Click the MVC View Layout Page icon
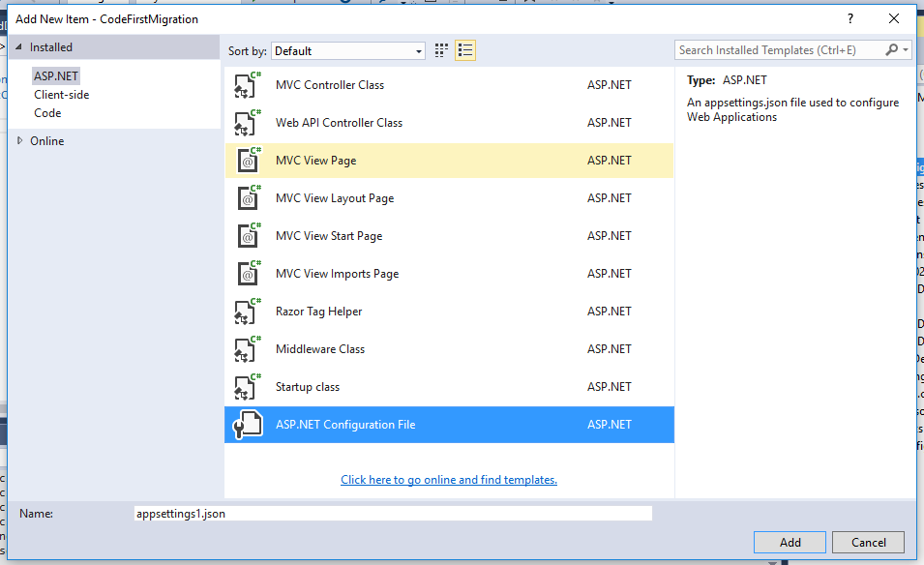Image resolution: width=924 pixels, height=565 pixels. (248, 198)
